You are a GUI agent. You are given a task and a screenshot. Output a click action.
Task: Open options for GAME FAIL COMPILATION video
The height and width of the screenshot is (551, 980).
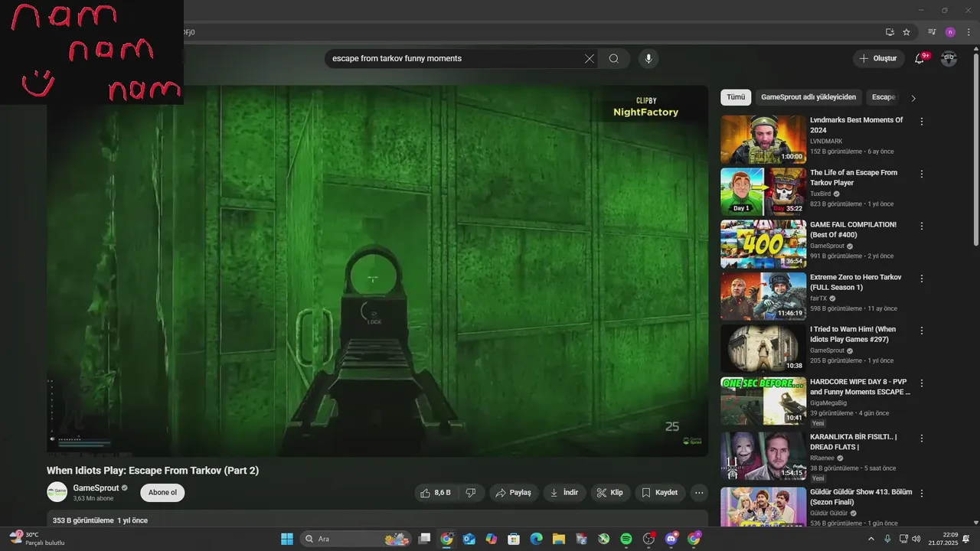(922, 227)
